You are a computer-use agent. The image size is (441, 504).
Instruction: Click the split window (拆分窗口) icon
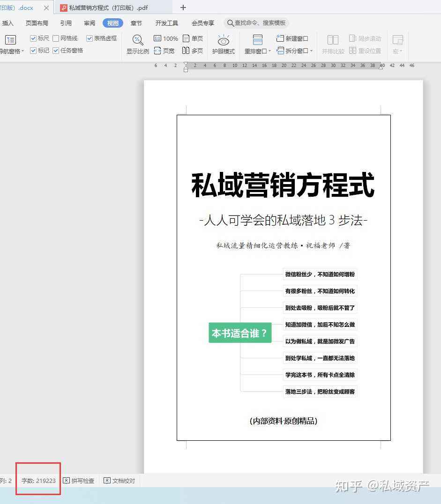280,51
